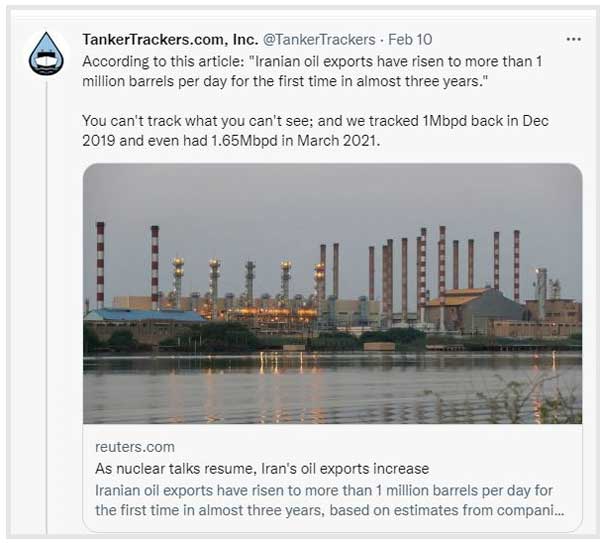Open the Feb 10 timestamp link
The width and height of the screenshot is (600, 543).
410,40
